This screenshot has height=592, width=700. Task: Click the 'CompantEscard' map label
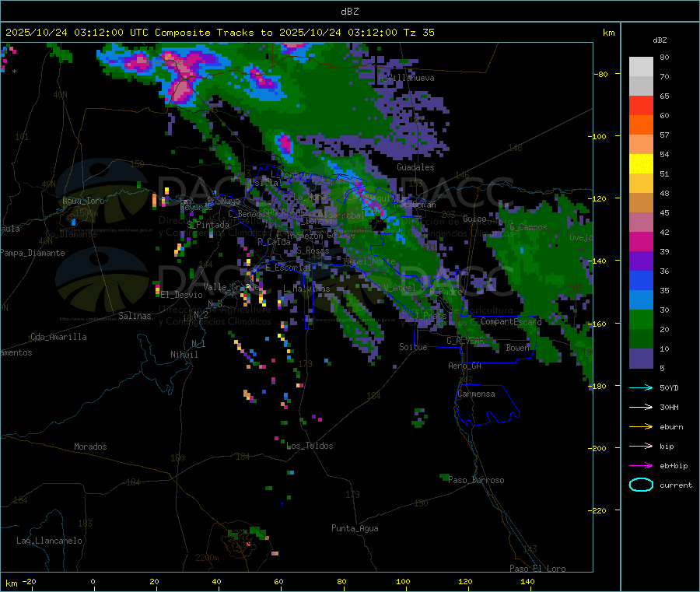coord(511,322)
